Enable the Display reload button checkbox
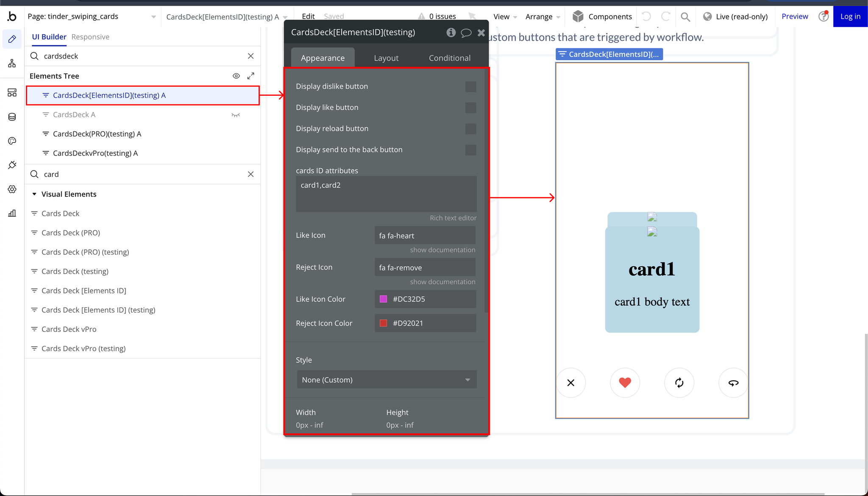Screen dimensions: 868x496 (x=470, y=129)
